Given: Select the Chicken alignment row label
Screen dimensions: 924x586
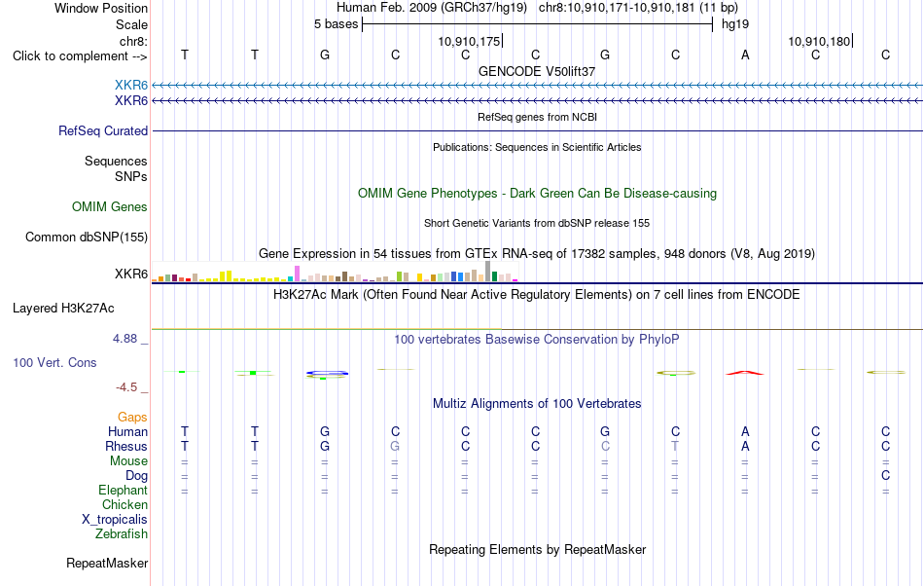Looking at the screenshot, I should pyautogui.click(x=124, y=504).
